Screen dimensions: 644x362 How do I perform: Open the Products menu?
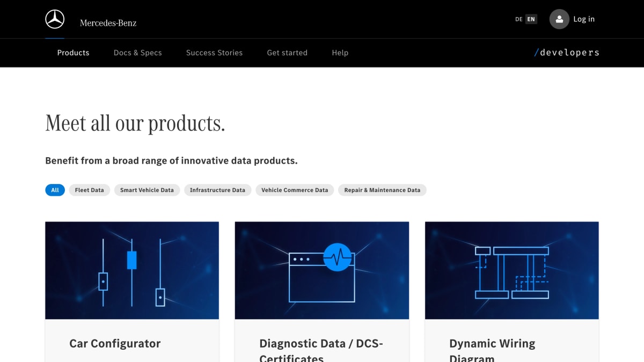74,53
